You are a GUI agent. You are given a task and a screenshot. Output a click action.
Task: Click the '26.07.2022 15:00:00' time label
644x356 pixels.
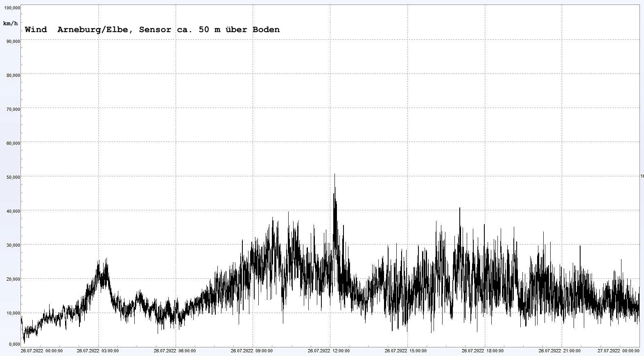pos(406,351)
